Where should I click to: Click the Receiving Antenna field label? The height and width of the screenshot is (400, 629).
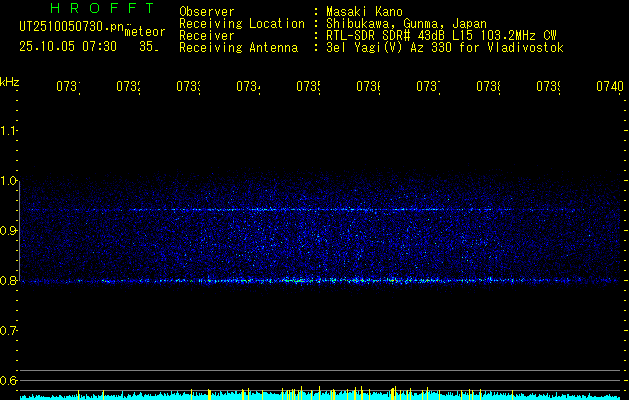click(238, 48)
